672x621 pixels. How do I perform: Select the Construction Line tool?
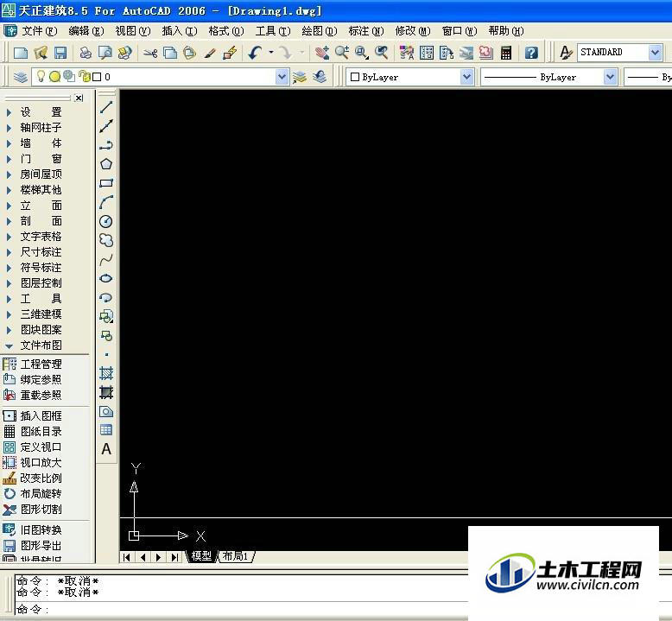coord(106,126)
